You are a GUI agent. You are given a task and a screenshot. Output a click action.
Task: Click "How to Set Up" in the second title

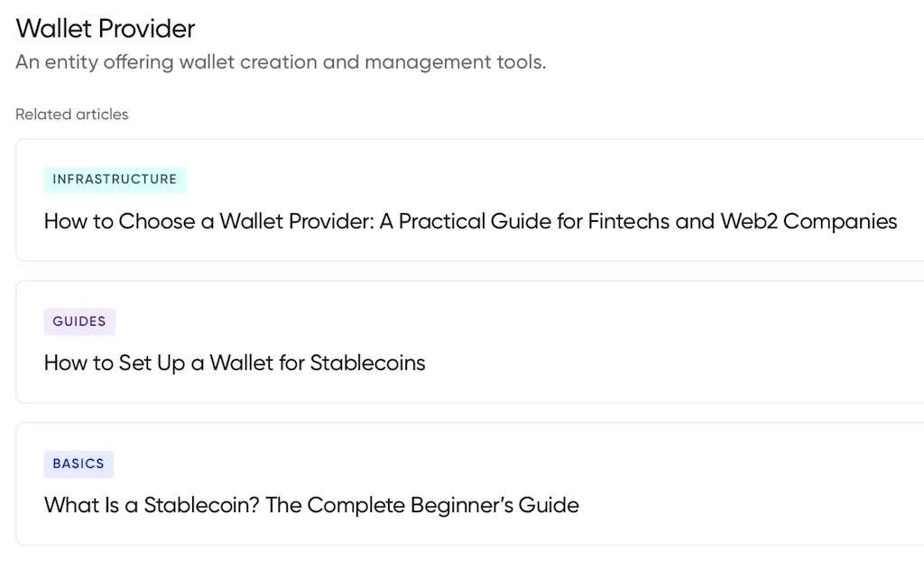click(x=114, y=363)
